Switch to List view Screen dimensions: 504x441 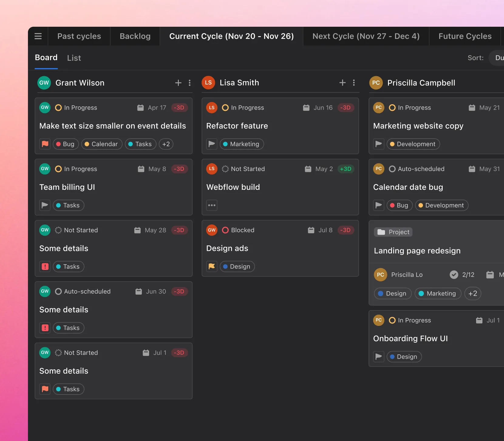pos(74,58)
